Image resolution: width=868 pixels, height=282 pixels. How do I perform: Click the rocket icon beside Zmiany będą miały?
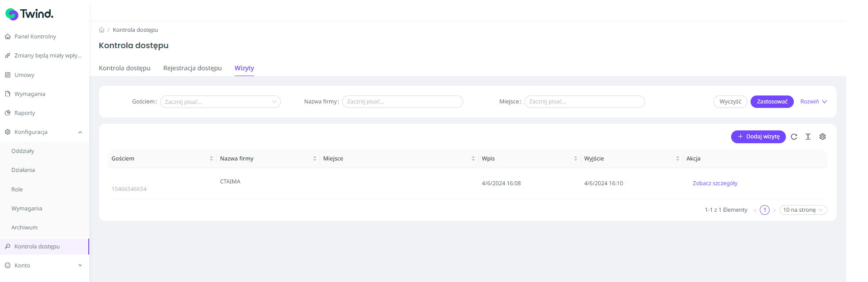point(8,56)
